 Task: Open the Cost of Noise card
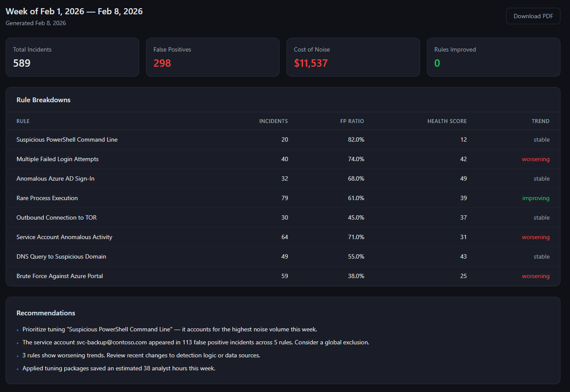353,57
